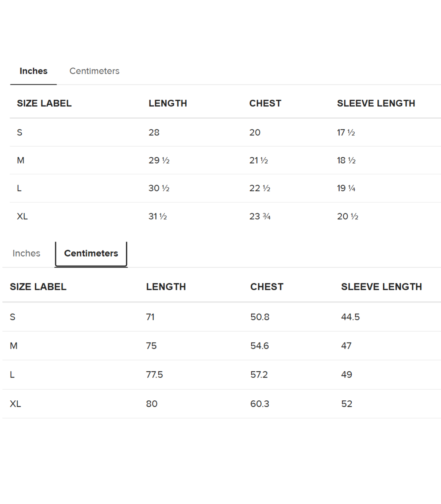441x504 pixels.
Task: Click SLEEVE LENGTH header in centimeters table
Action: (381, 287)
